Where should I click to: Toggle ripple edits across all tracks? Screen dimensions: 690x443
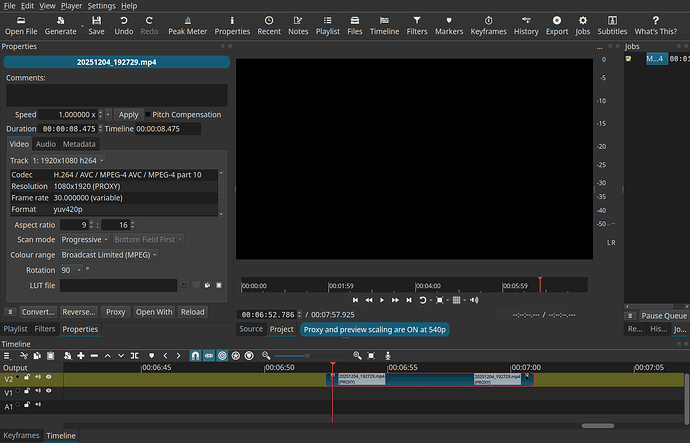(236, 355)
